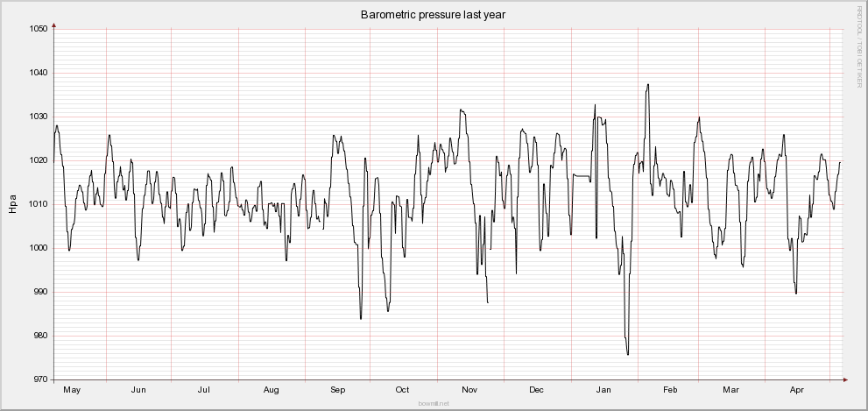Click the highest pressure peak near 1037 hPa

(648, 85)
